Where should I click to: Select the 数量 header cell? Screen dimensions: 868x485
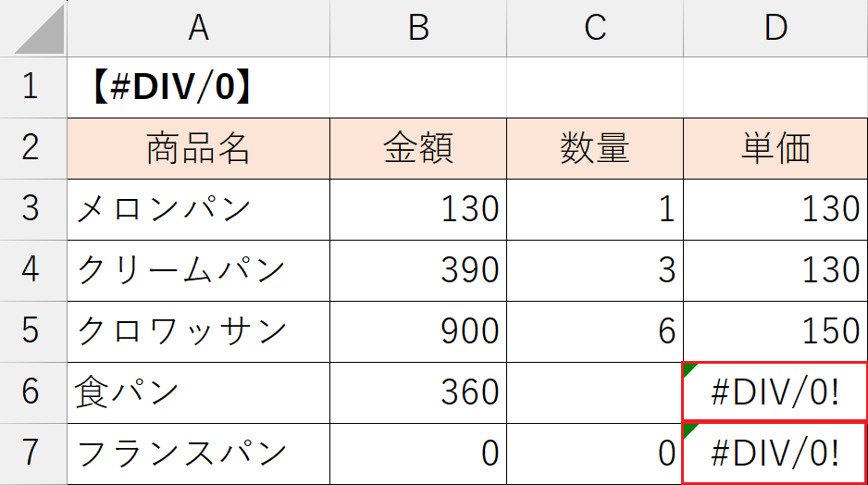pyautogui.click(x=594, y=148)
